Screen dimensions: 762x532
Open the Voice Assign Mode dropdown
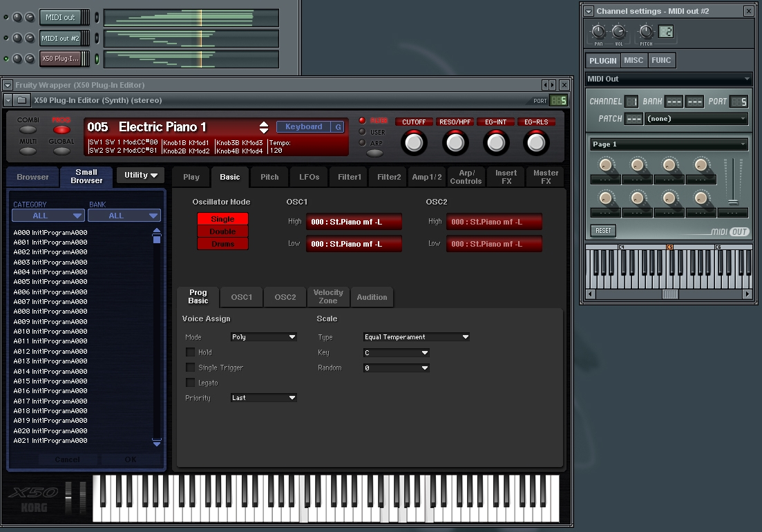click(x=263, y=337)
